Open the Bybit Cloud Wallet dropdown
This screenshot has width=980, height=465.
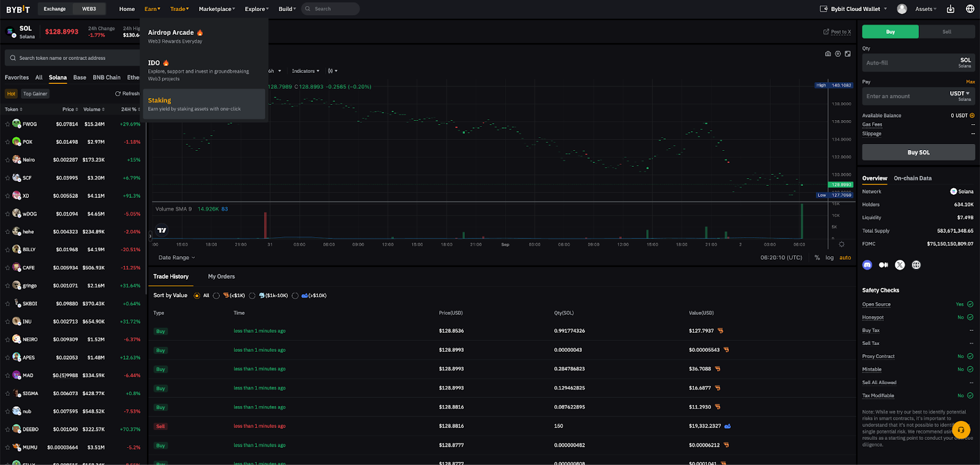coord(854,9)
